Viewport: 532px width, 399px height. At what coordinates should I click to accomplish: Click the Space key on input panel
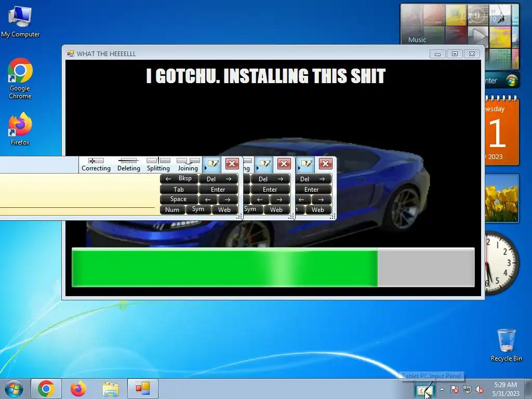point(179,199)
